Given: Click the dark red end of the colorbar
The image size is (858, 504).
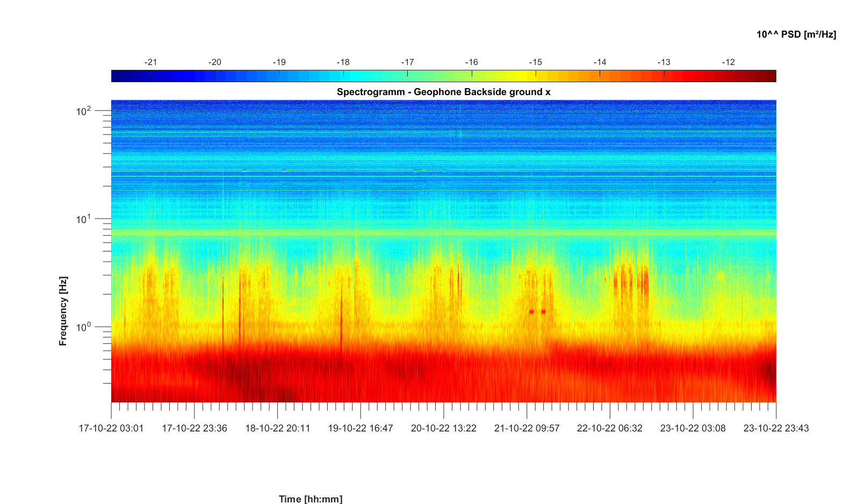Looking at the screenshot, I should point(771,76).
